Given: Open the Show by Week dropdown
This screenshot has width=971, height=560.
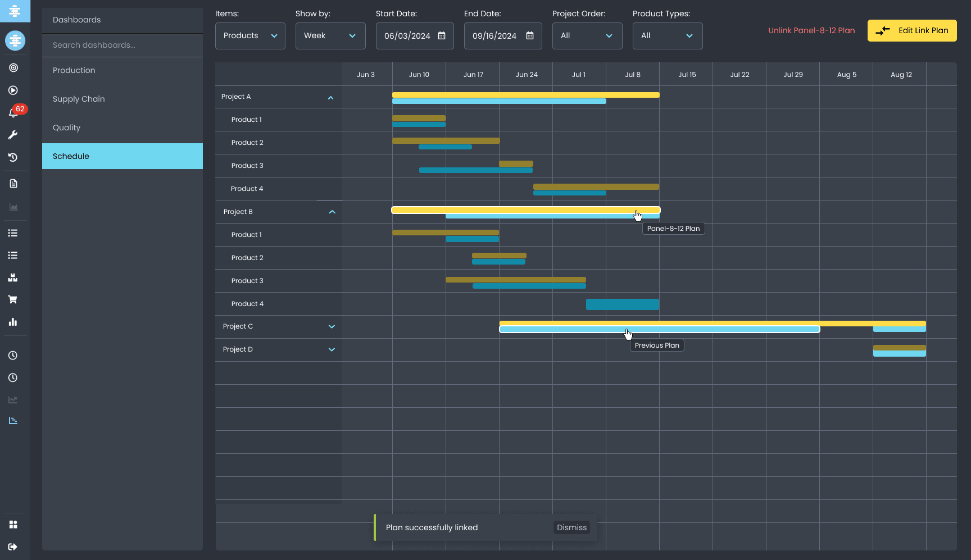Looking at the screenshot, I should pos(330,36).
